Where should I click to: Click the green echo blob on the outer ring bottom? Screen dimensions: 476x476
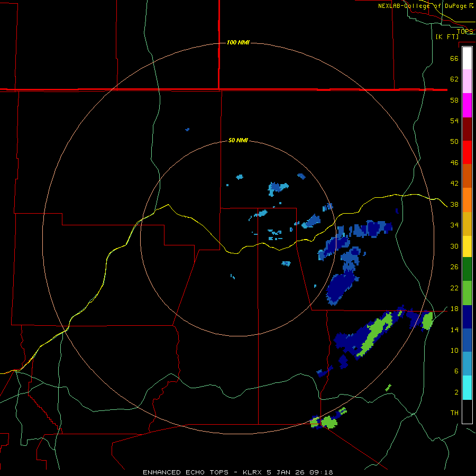pos(329,422)
